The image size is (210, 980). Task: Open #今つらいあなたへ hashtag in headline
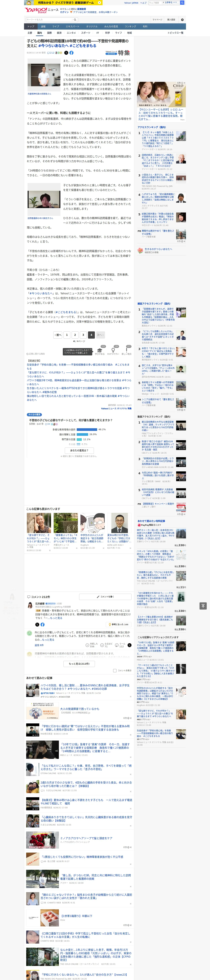53,46
